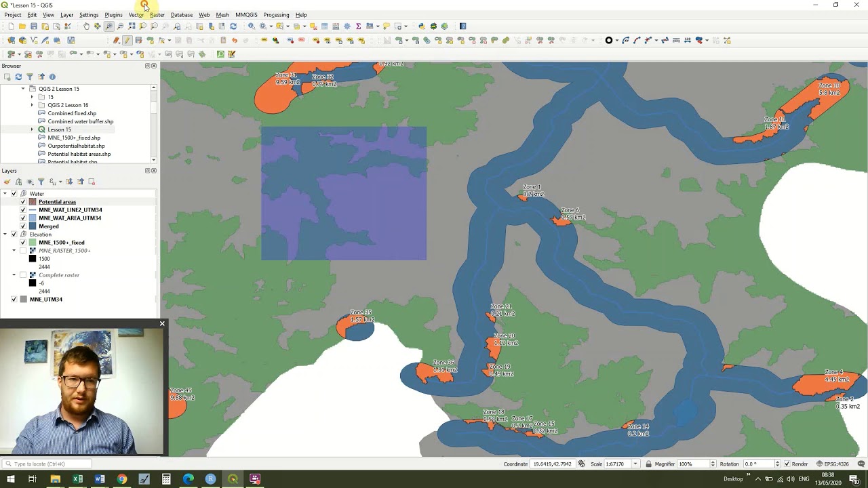
Task: Click Save Layer Edits icon
Action: click(x=138, y=41)
